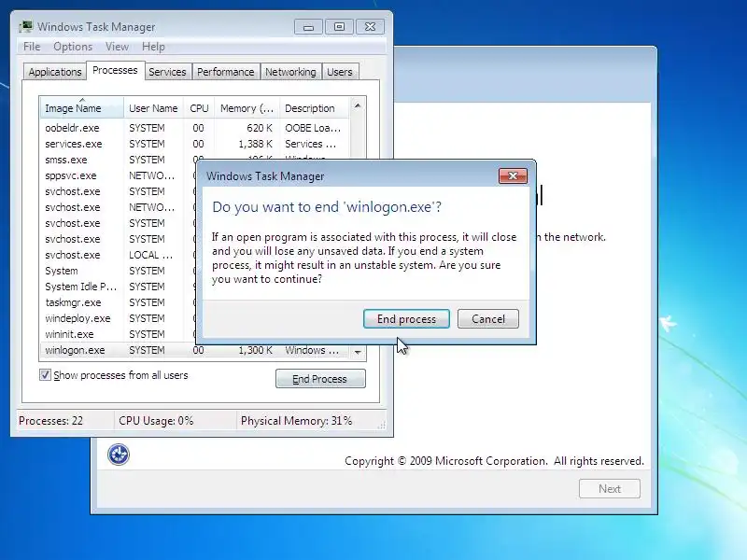Select the oobeldr.exe process row
The width and height of the screenshot is (747, 560).
[x=195, y=128]
